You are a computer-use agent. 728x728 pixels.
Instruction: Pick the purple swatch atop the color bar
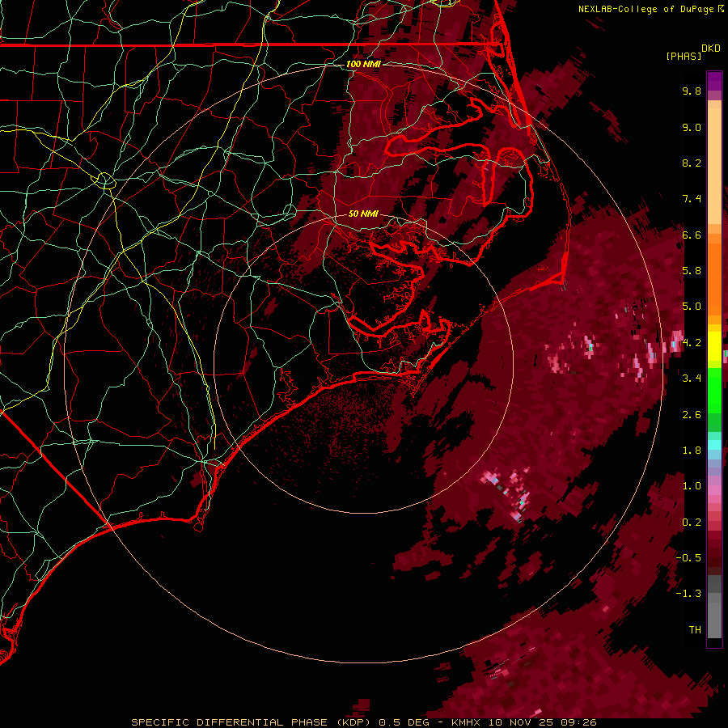point(714,81)
